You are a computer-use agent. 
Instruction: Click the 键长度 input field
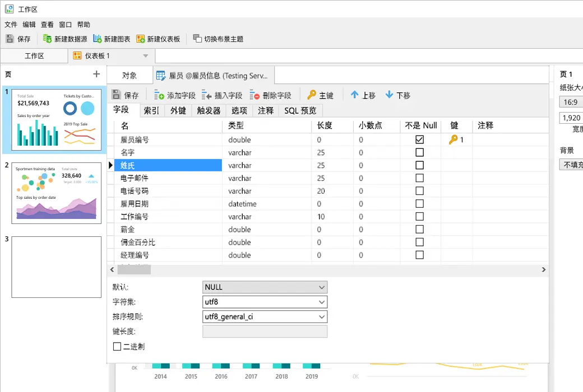[x=265, y=332]
